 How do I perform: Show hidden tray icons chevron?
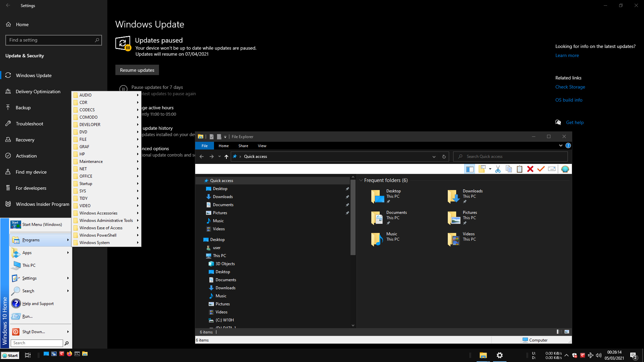[x=567, y=355]
